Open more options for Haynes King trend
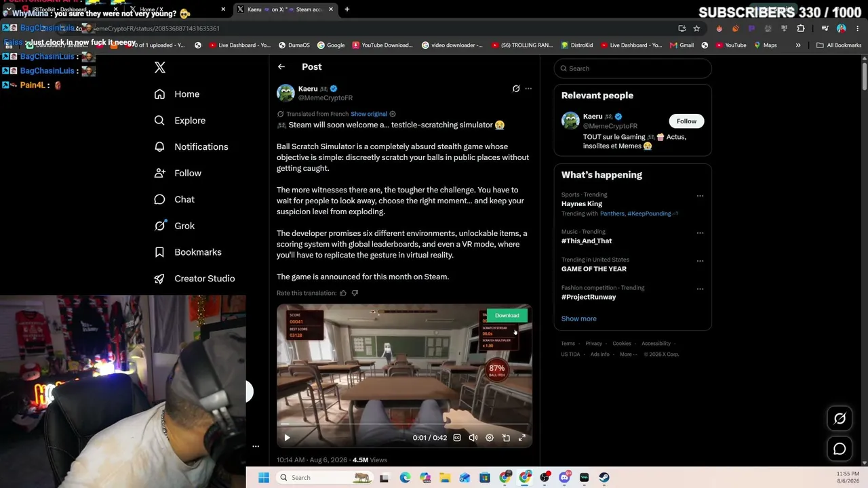Image resolution: width=868 pixels, height=488 pixels. tap(700, 197)
